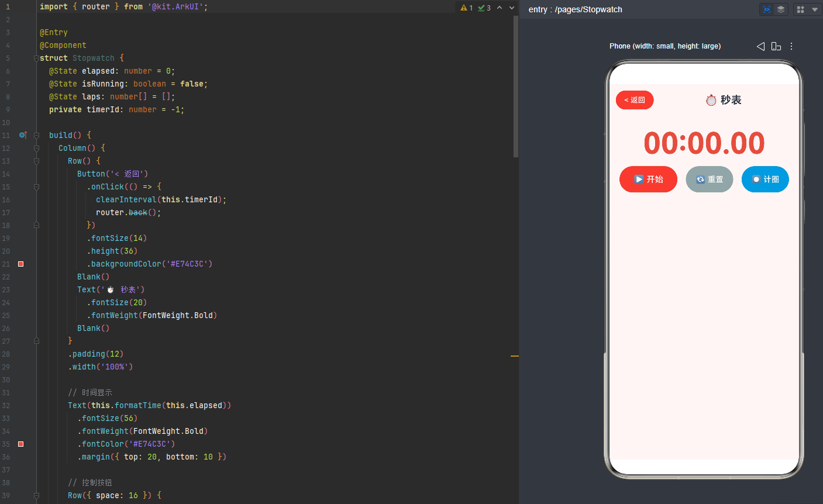
Task: Open previewer more options three-dot menu
Action: [791, 46]
